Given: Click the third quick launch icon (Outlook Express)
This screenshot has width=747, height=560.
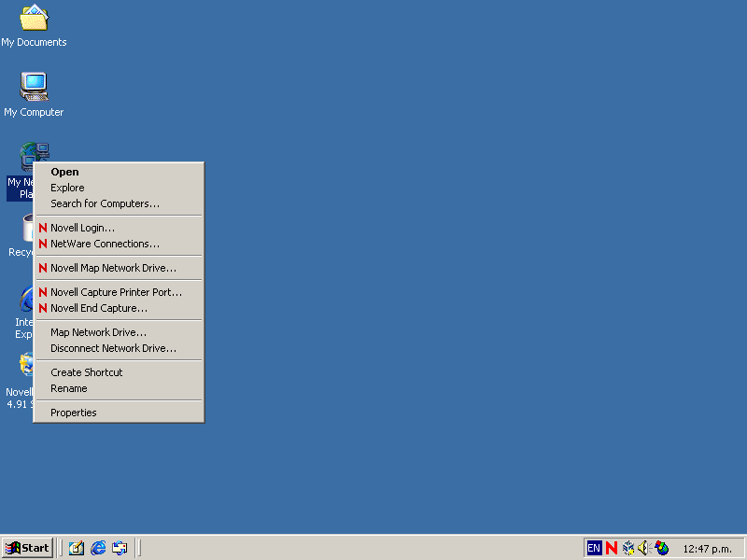Looking at the screenshot, I should [120, 548].
